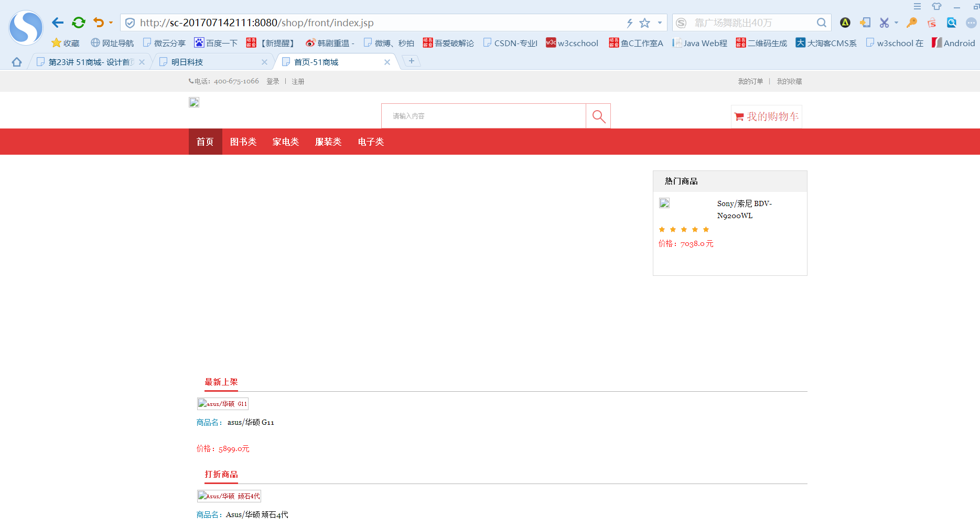Click the Asus/华硕 顽石4代 product image

point(229,496)
